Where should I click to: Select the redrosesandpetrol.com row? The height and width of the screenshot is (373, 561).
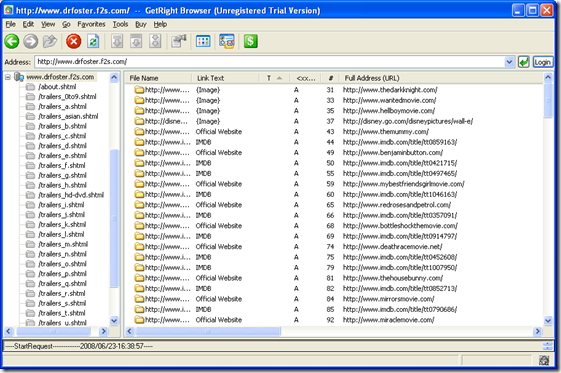pyautogui.click(x=334, y=205)
